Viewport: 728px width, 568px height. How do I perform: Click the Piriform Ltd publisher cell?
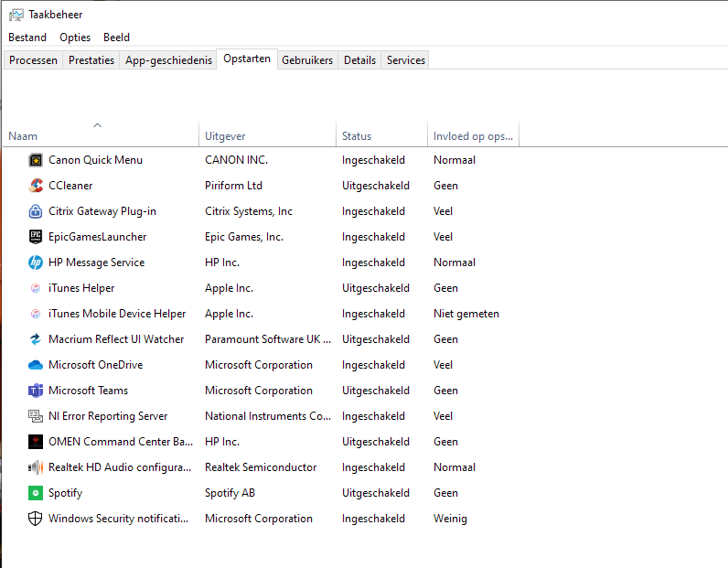[233, 186]
